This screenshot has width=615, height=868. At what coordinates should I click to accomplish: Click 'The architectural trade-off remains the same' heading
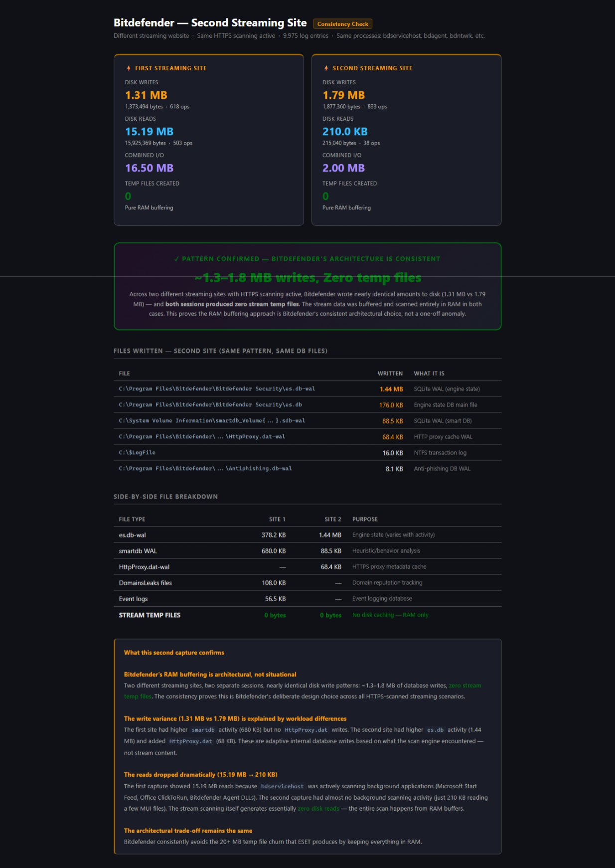188,831
